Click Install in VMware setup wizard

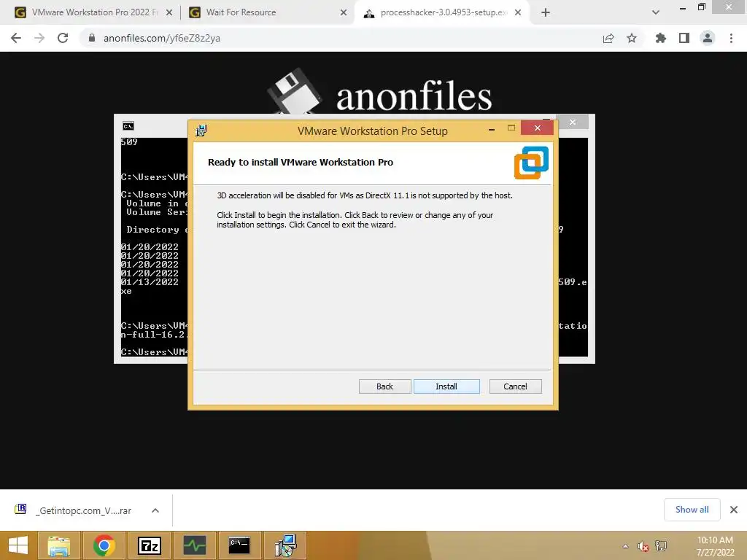pyautogui.click(x=446, y=386)
